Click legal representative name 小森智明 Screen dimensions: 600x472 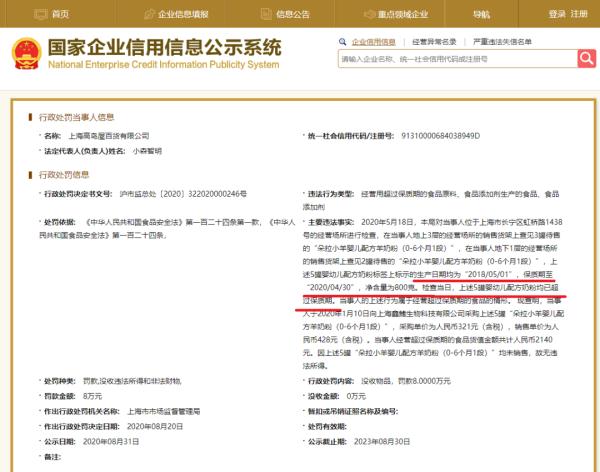pyautogui.click(x=147, y=151)
